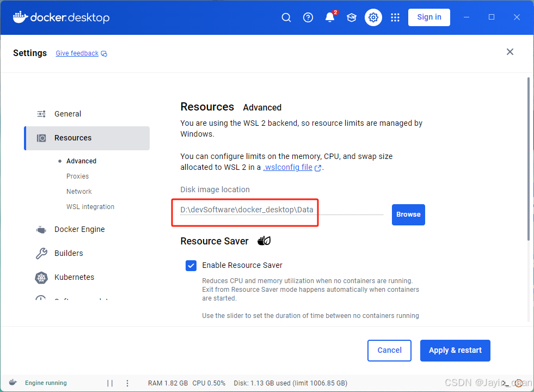534x392 pixels.
Task: Open the Learning center graduation cap icon
Action: [x=352, y=17]
